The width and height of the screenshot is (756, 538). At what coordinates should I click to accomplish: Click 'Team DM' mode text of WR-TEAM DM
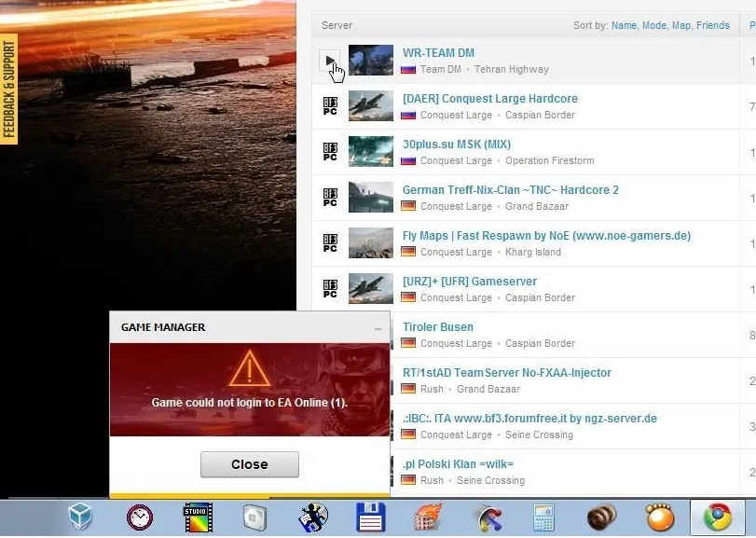pyautogui.click(x=441, y=69)
